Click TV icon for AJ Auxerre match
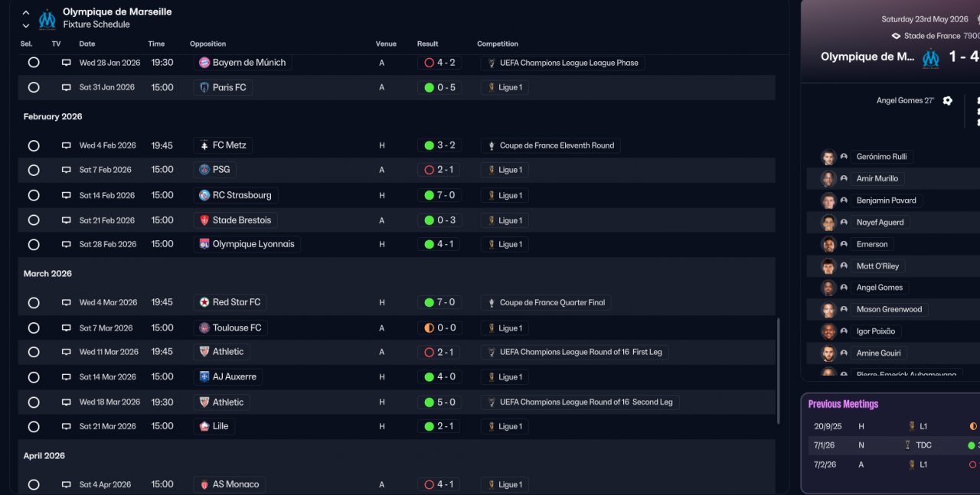Screen dimensions: 980x495 coord(67,377)
